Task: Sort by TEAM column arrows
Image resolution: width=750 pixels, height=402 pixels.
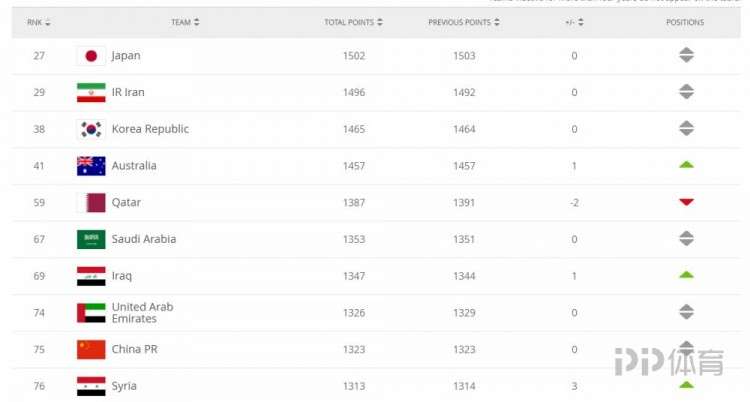Action: coord(197,22)
